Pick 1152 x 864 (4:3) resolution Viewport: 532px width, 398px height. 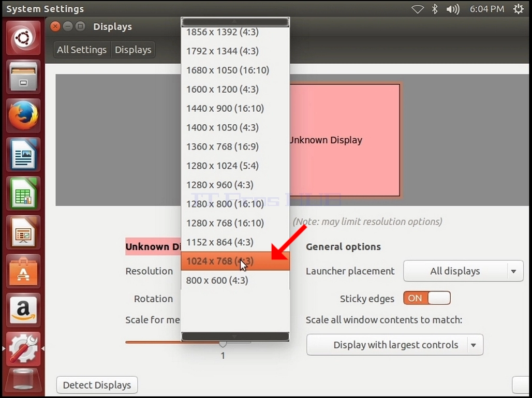[x=235, y=242]
